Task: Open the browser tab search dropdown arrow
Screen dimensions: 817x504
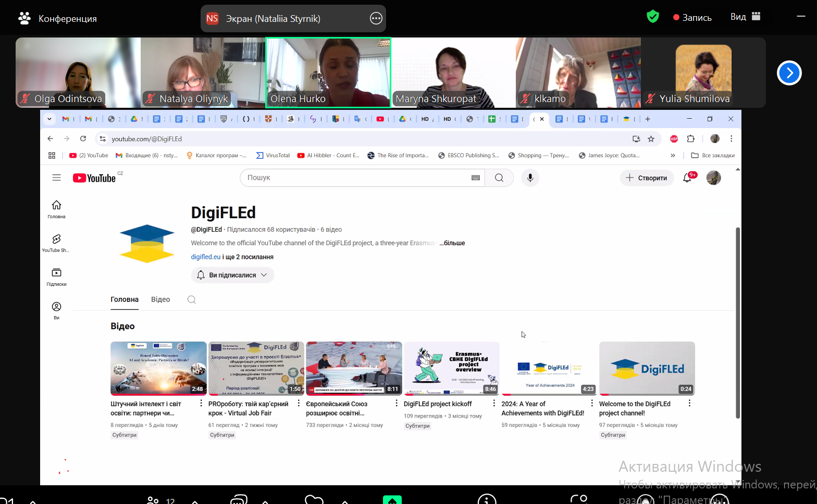Action: [x=49, y=119]
